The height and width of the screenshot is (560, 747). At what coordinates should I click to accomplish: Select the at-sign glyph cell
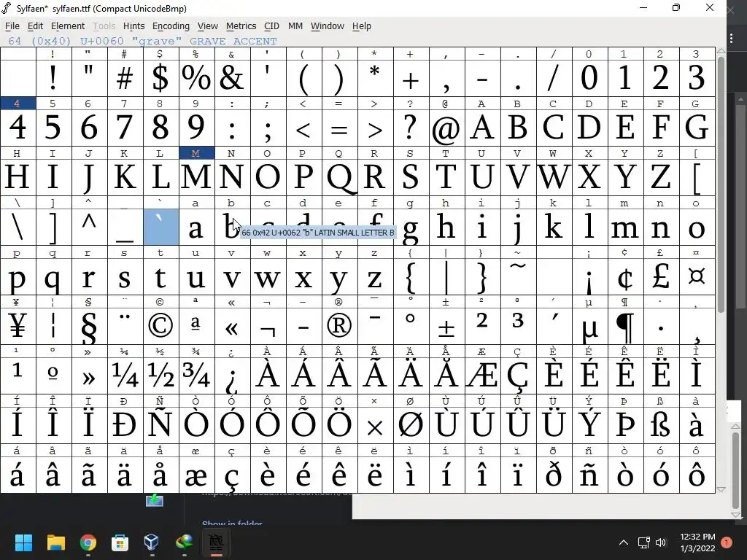[x=447, y=128]
